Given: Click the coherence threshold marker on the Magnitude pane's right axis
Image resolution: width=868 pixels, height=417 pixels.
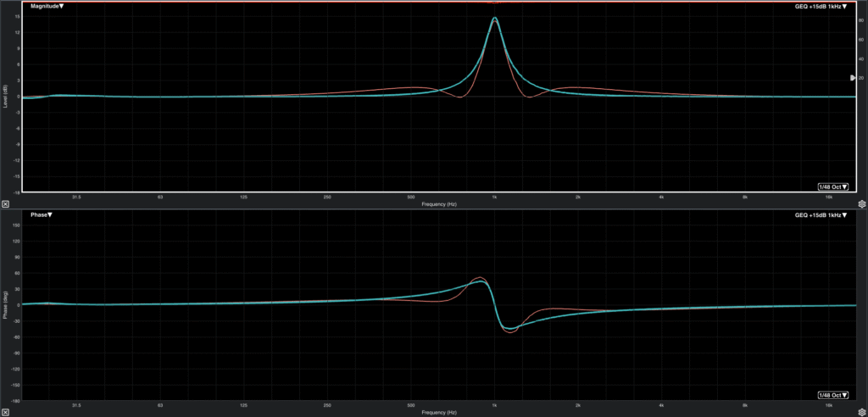Looking at the screenshot, I should coord(853,78).
